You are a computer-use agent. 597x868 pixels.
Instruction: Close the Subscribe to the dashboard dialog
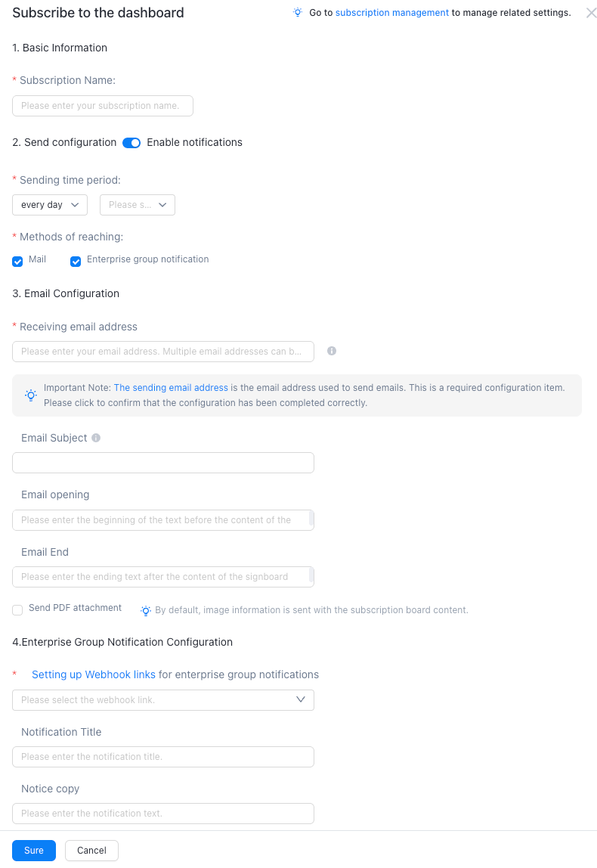(x=591, y=13)
